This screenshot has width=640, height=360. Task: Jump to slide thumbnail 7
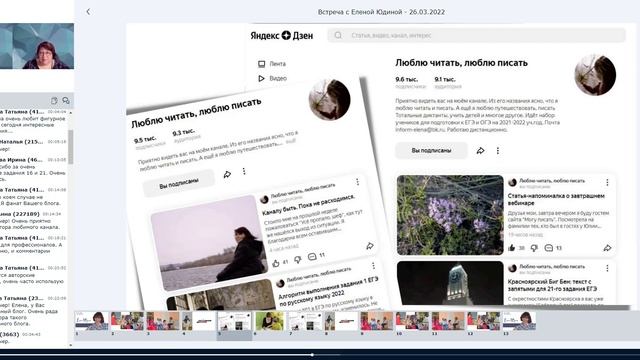[305, 321]
